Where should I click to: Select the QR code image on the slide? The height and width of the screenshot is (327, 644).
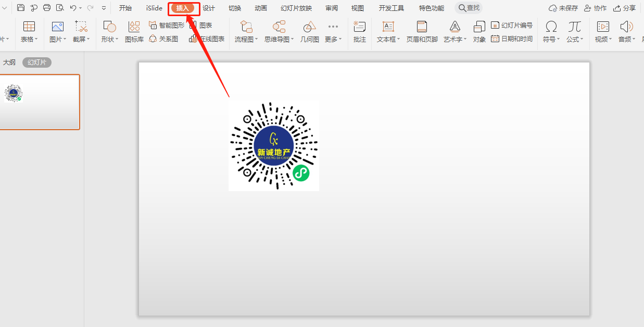(x=274, y=146)
